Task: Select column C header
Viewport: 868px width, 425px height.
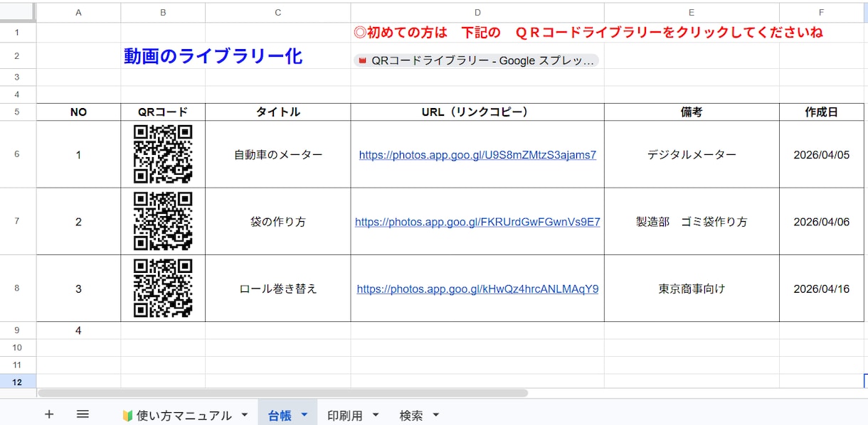Action: click(277, 12)
